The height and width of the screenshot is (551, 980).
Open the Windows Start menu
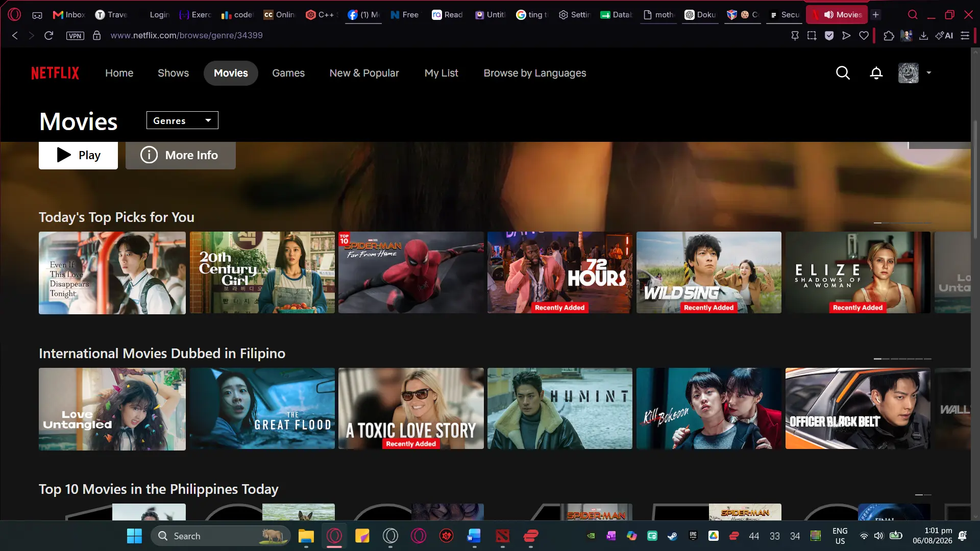pyautogui.click(x=134, y=536)
